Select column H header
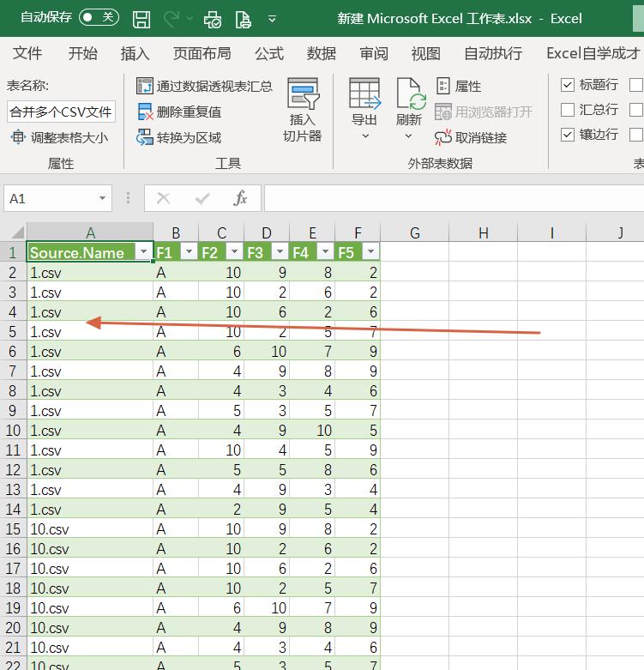Viewport: 644px width, 670px height. point(483,232)
